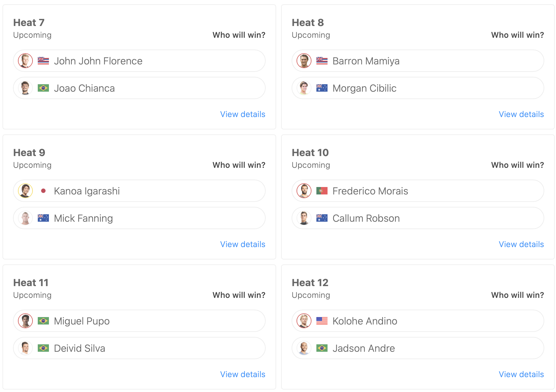556x392 pixels.
Task: Pick Morgan Cibilic to win Heat 8
Action: pyautogui.click(x=418, y=88)
